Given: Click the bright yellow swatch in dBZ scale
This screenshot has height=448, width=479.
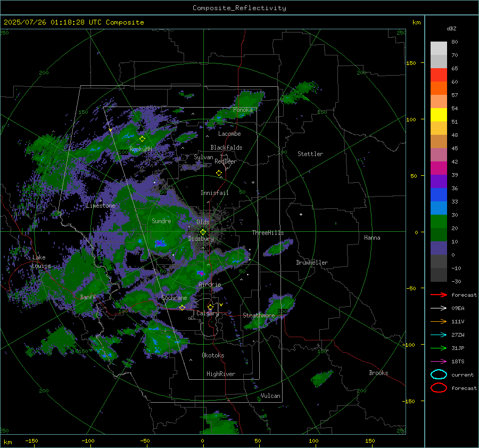Looking at the screenshot, I should tap(439, 115).
